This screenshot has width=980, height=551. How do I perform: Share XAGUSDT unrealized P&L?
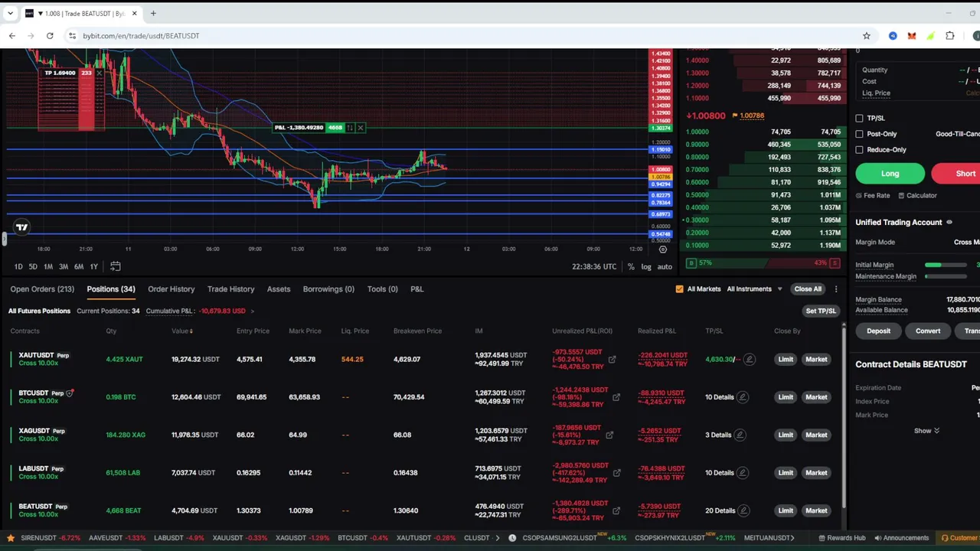tap(609, 435)
